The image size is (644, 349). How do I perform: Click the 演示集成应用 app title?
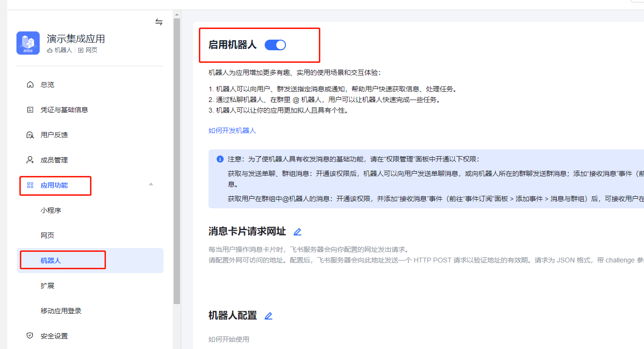76,39
